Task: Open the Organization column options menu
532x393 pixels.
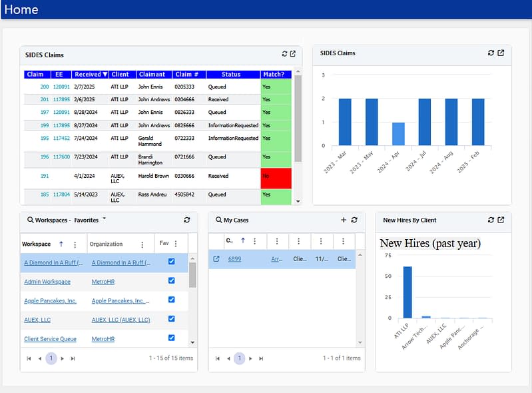Action: click(x=142, y=244)
